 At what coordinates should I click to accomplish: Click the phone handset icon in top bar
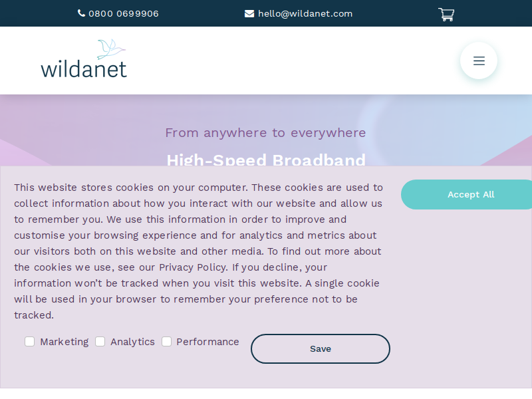[x=81, y=13]
